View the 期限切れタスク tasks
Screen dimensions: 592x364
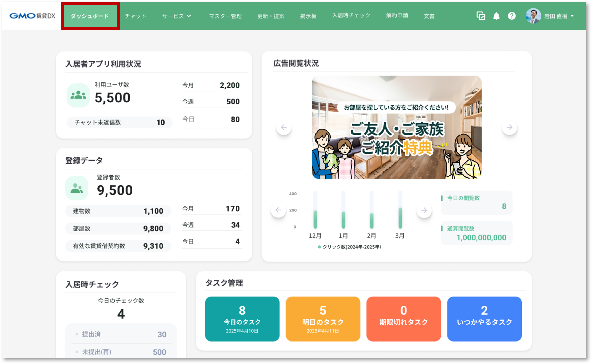coord(403,319)
